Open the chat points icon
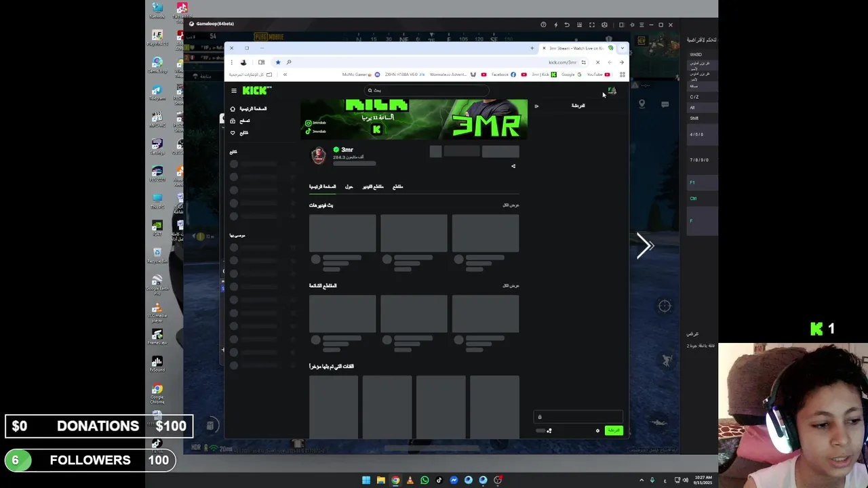The image size is (868, 488). click(549, 430)
